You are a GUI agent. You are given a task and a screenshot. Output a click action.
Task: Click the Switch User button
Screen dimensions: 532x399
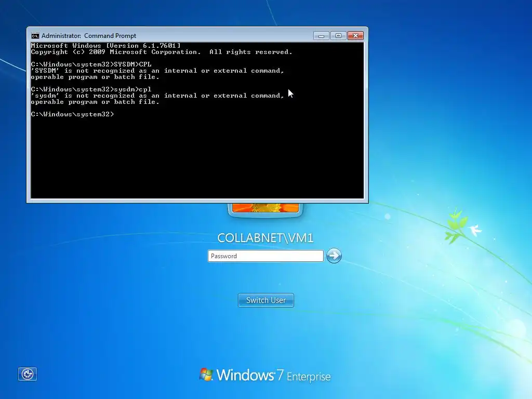(265, 300)
